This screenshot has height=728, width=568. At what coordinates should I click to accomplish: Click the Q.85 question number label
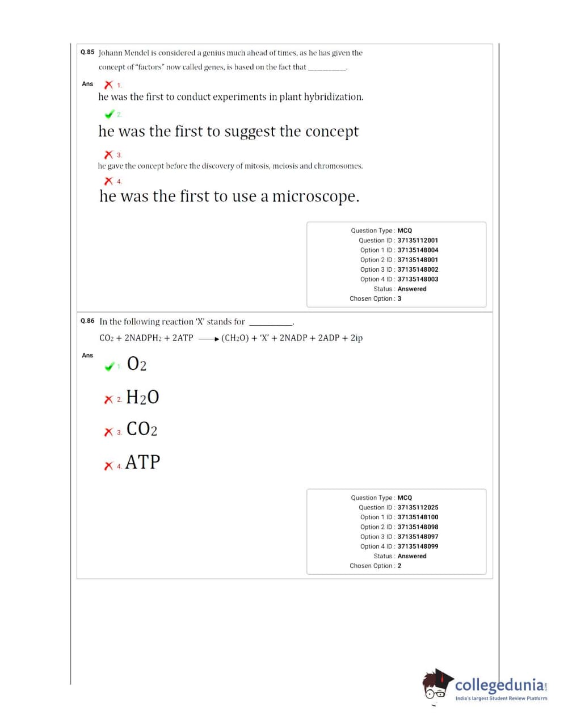click(x=87, y=52)
